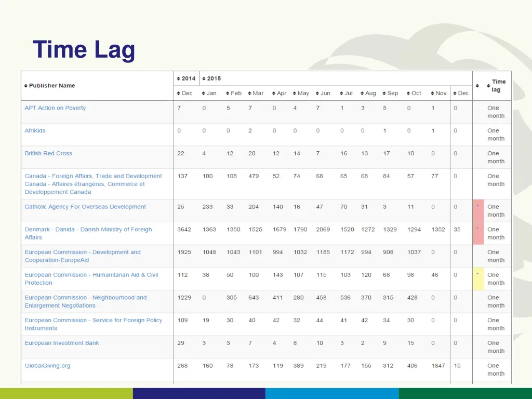Screen dimensions: 532x399
Task: Sort by the 2015 year header
Action: 211,78
